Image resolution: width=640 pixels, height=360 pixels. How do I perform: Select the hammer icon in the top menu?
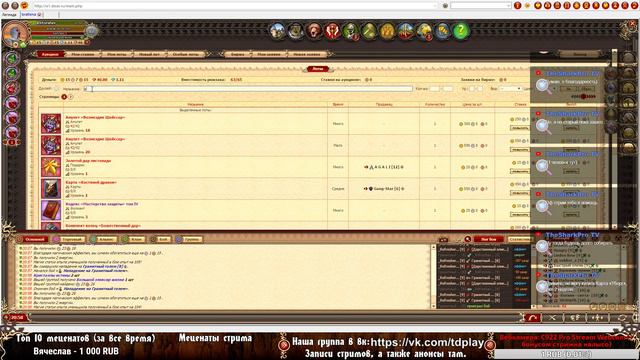point(369,31)
